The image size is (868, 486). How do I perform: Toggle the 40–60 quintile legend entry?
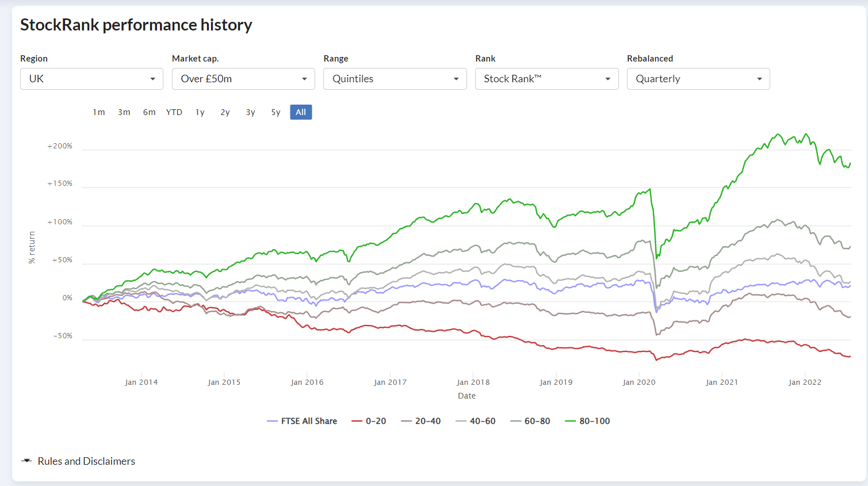pos(476,421)
